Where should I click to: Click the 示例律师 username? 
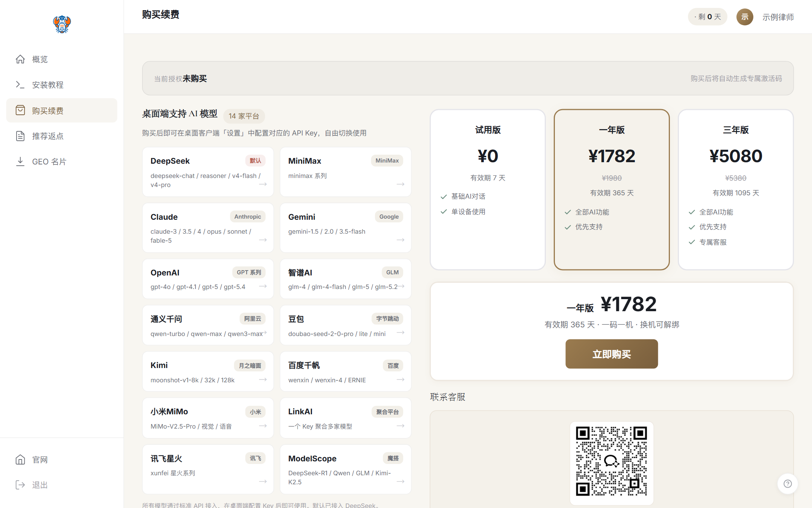pos(778,17)
